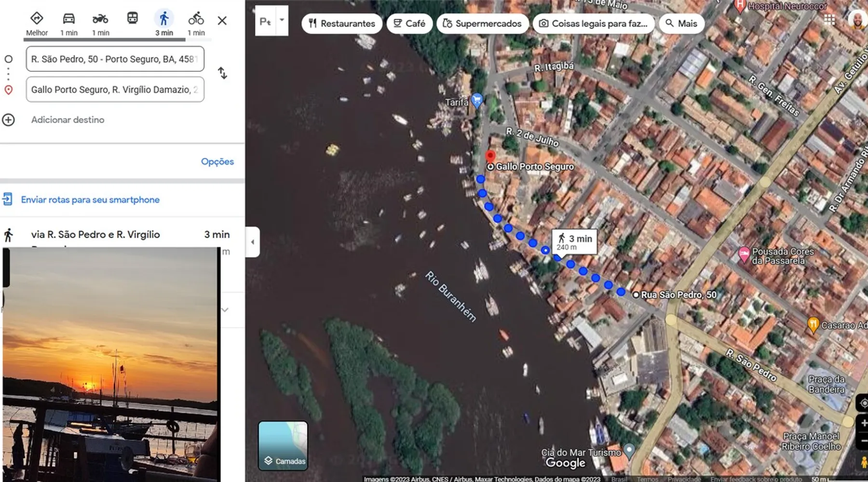The image size is (868, 482).
Task: Toggle the Camadas layers view
Action: click(283, 446)
